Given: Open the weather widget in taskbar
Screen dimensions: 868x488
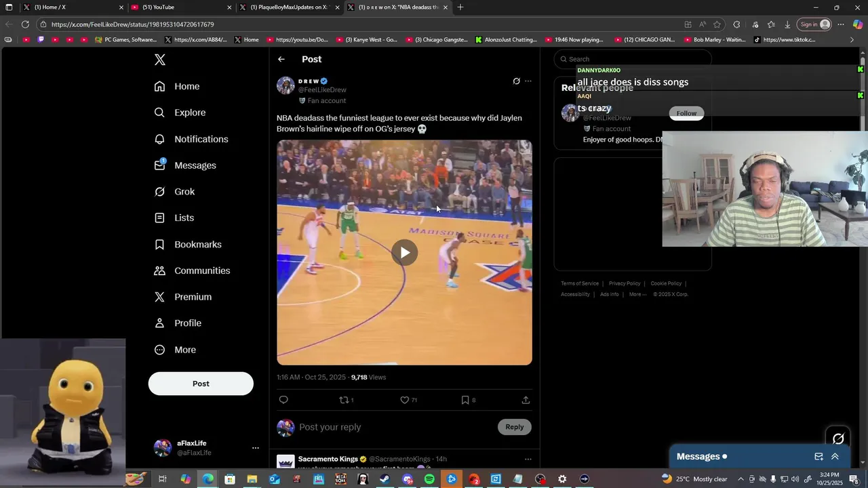Looking at the screenshot, I should pos(694,479).
